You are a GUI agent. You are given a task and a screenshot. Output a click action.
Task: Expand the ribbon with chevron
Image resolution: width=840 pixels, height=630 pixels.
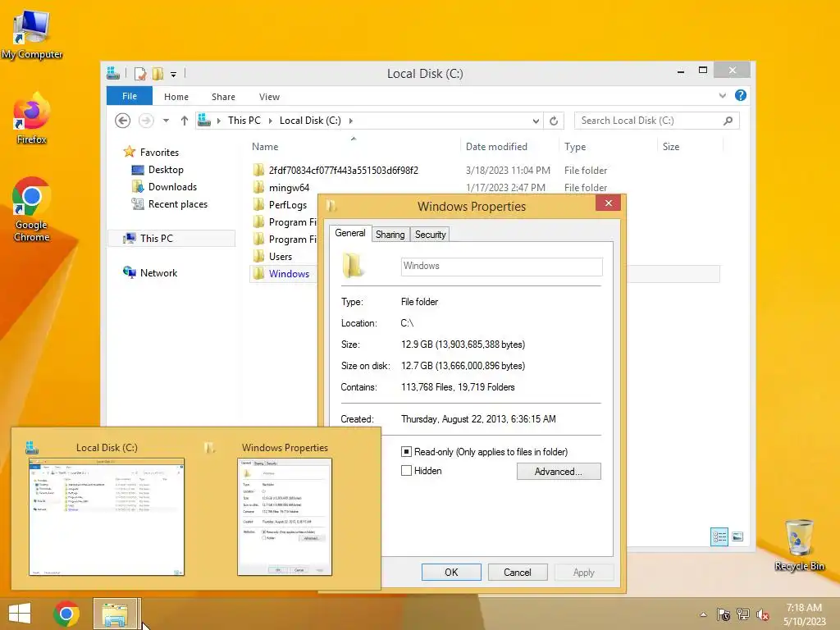[x=722, y=96]
